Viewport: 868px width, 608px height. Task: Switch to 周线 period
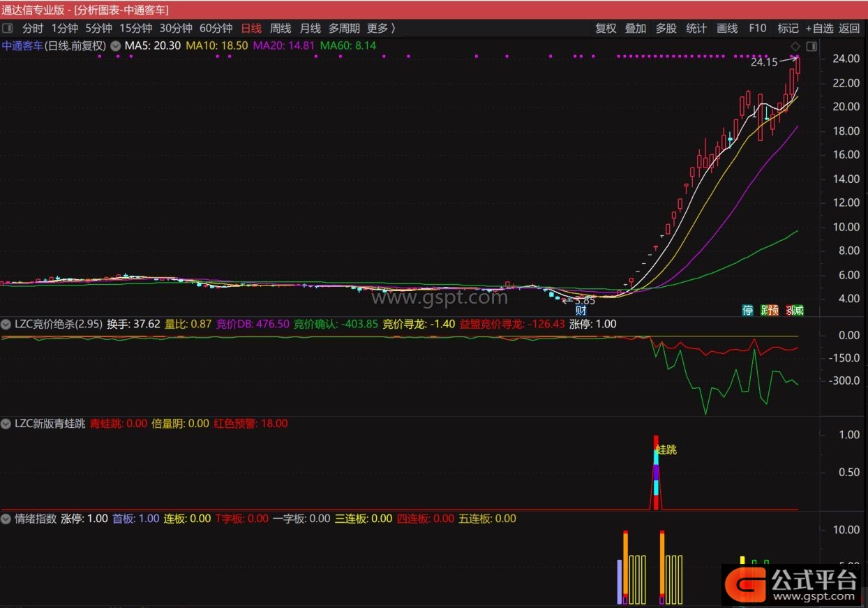coord(280,29)
